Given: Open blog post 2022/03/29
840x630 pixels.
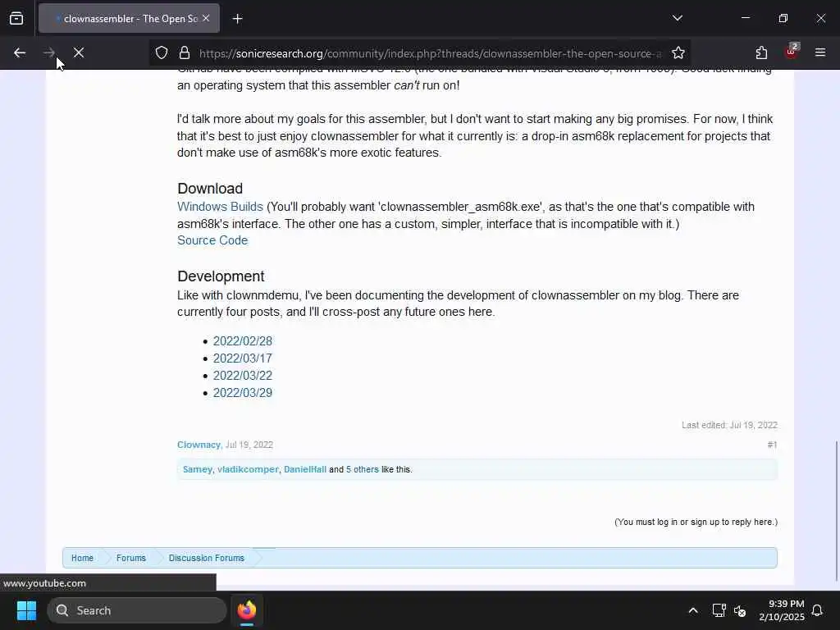Looking at the screenshot, I should click(243, 393).
